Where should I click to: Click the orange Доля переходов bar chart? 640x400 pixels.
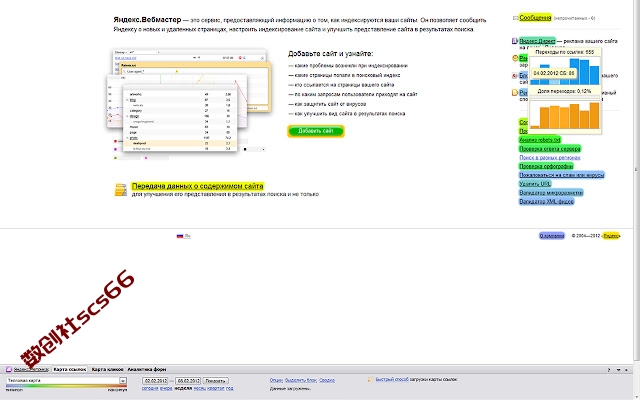pyautogui.click(x=565, y=115)
